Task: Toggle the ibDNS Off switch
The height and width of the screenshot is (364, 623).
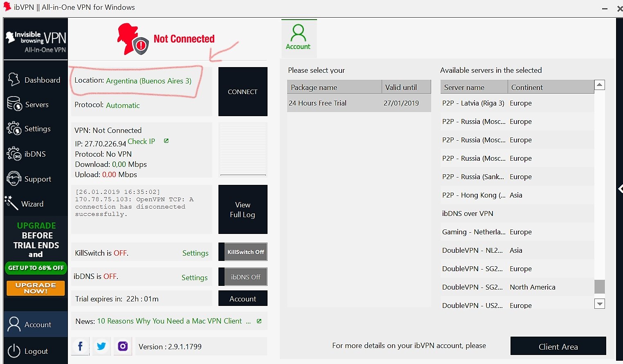Action: point(243,277)
